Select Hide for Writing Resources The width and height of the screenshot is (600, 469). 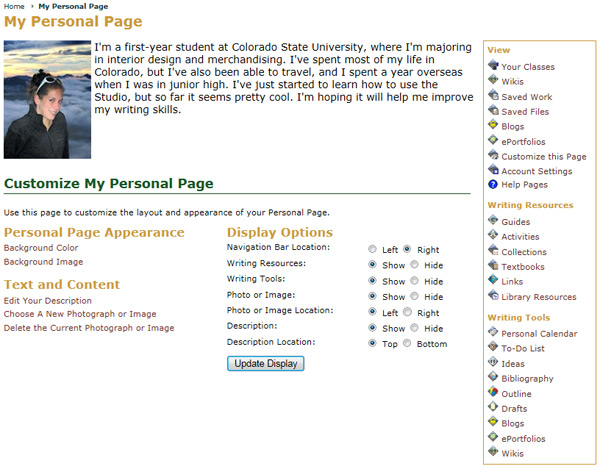[414, 265]
